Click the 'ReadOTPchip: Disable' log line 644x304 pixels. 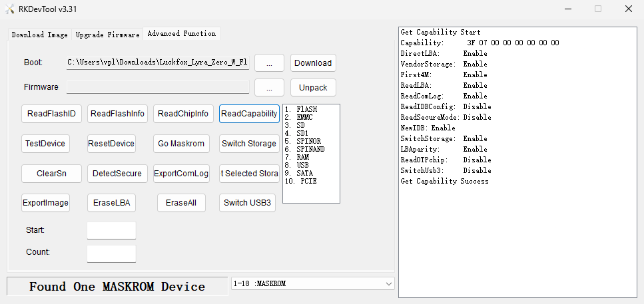[446, 160]
